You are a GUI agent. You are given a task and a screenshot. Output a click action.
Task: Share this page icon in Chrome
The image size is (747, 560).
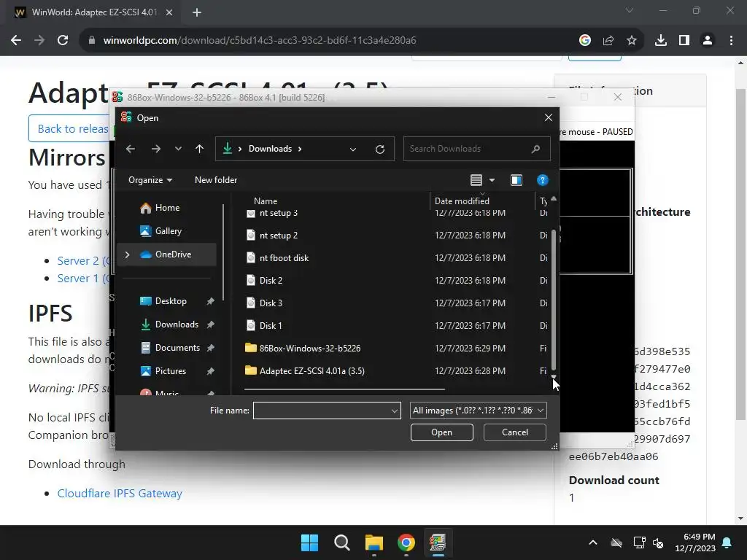coord(608,41)
